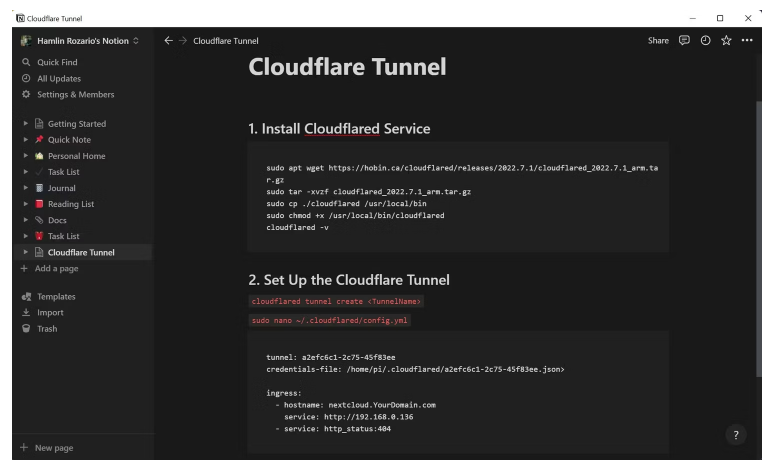Click the Notion app icon in title bar
770x467 pixels.
click(x=20, y=18)
